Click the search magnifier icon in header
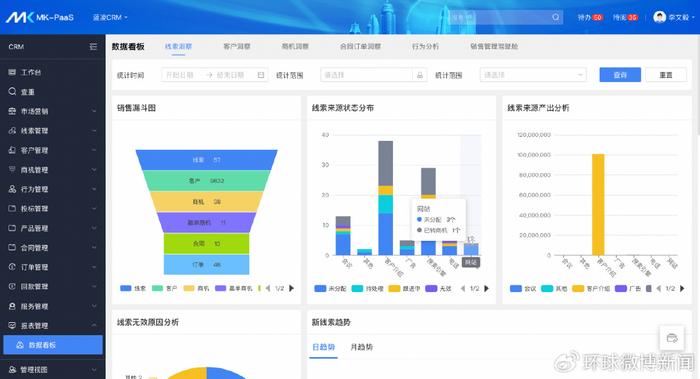This screenshot has width=700, height=379. [x=555, y=17]
